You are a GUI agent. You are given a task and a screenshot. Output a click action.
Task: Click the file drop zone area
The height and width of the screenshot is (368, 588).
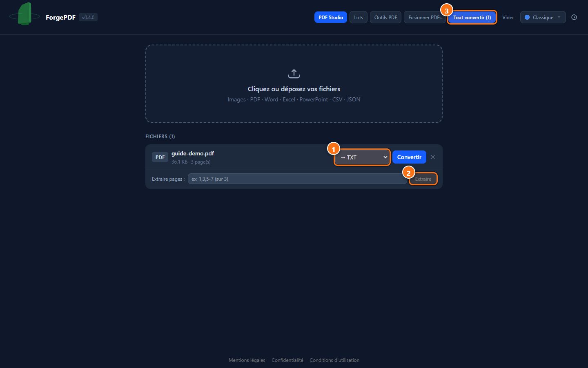point(294,84)
